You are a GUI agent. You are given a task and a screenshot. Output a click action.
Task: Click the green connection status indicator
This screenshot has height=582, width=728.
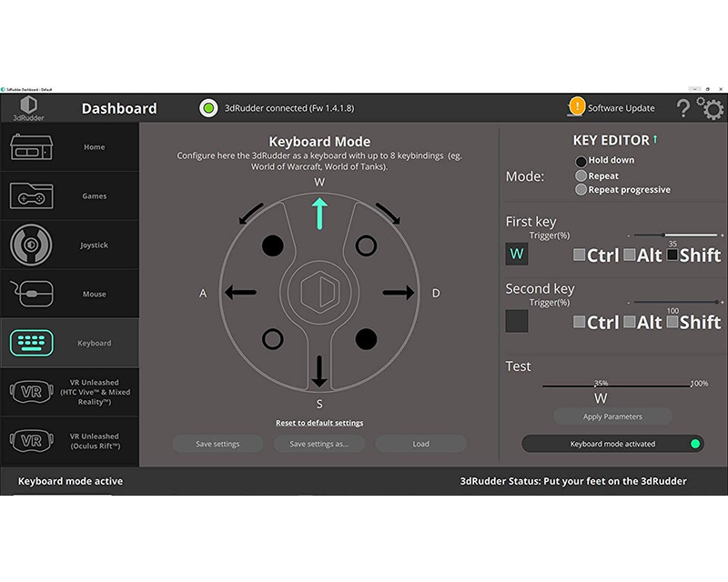208,108
